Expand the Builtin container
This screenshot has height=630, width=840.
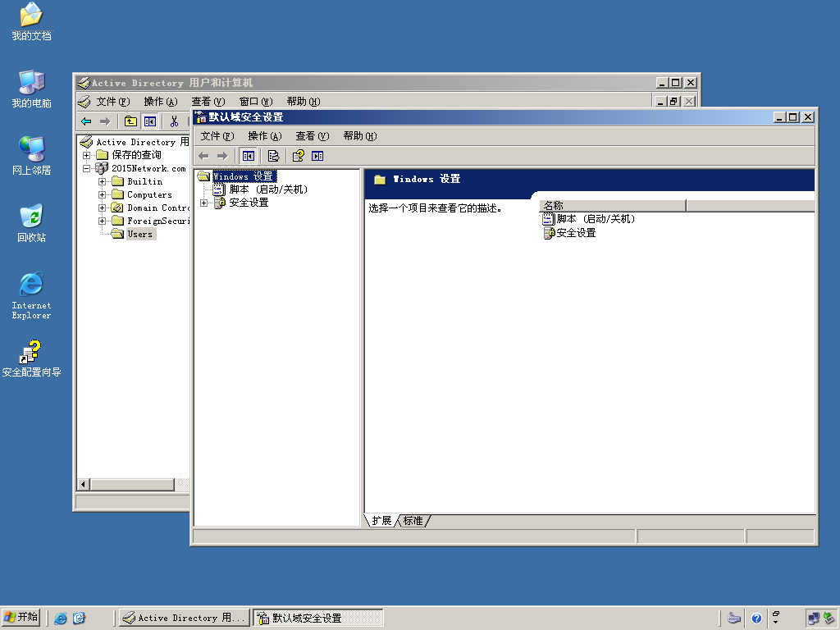102,181
